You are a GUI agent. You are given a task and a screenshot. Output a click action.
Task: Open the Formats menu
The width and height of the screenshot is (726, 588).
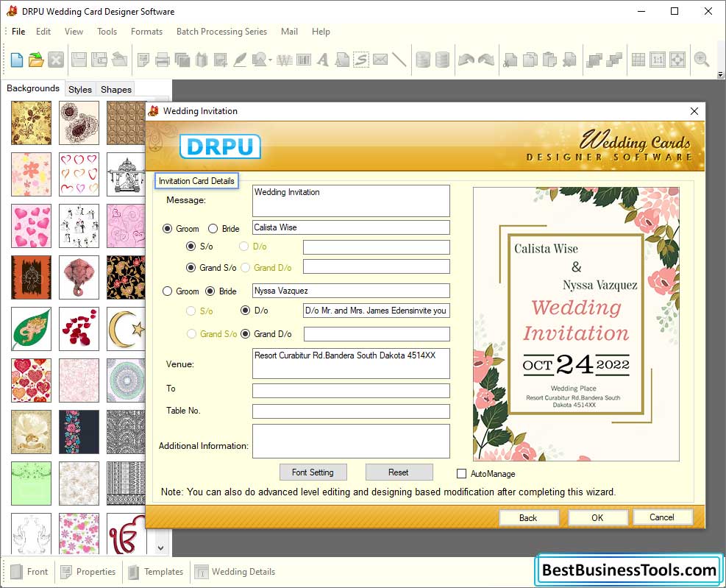pos(146,32)
